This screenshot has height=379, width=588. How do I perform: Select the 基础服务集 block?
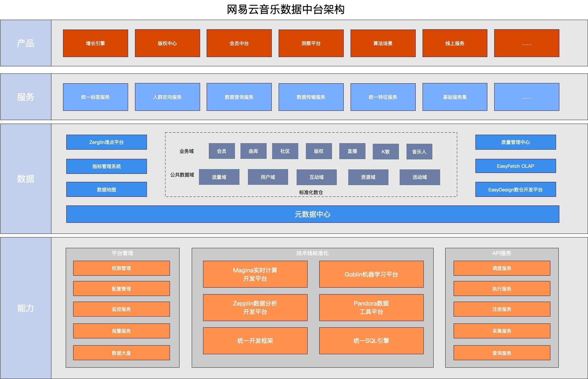[455, 97]
